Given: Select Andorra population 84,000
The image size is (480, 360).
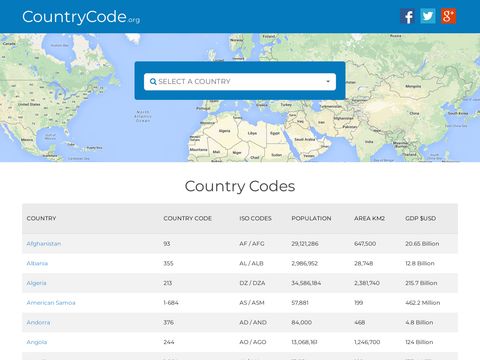Looking at the screenshot, I should coord(302,322).
